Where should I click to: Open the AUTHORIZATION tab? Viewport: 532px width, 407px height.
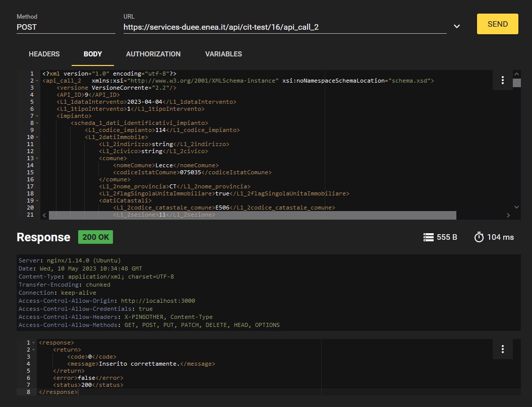[x=153, y=54]
